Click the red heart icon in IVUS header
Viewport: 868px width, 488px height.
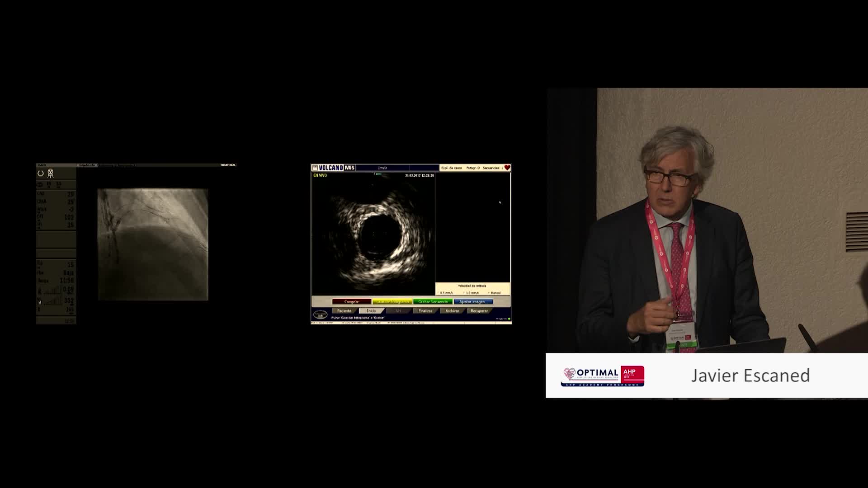tap(507, 168)
